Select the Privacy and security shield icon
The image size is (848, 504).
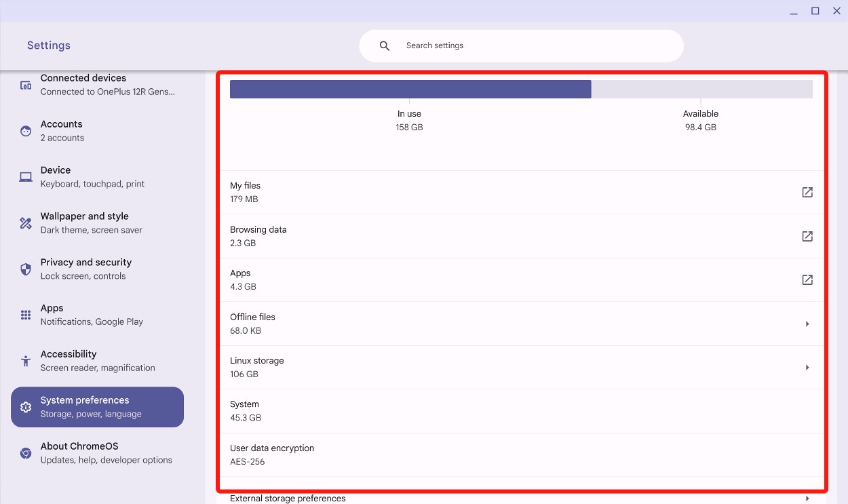[x=25, y=269]
